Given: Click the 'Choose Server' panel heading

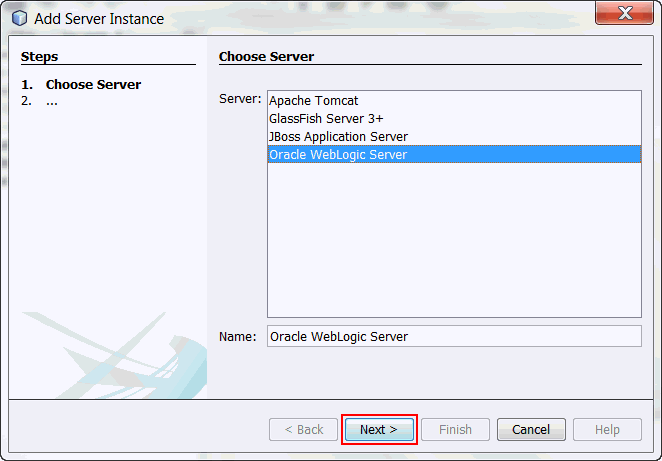Looking at the screenshot, I should (x=266, y=57).
